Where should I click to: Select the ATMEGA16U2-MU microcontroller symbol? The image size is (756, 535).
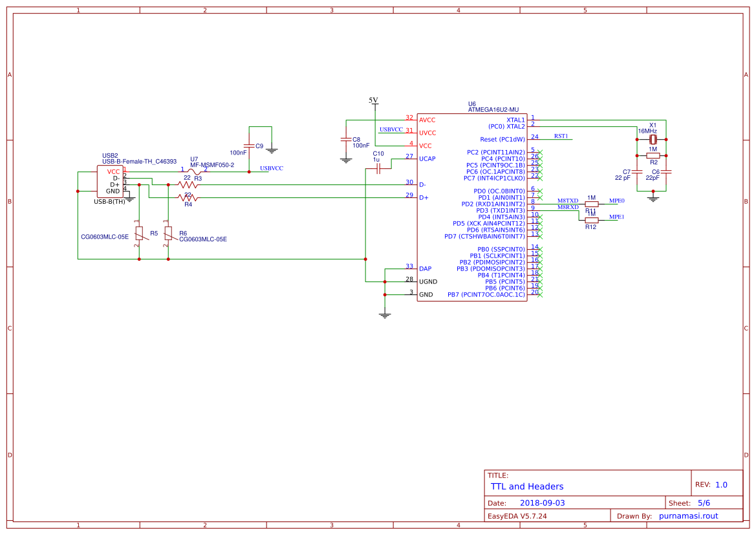click(472, 207)
